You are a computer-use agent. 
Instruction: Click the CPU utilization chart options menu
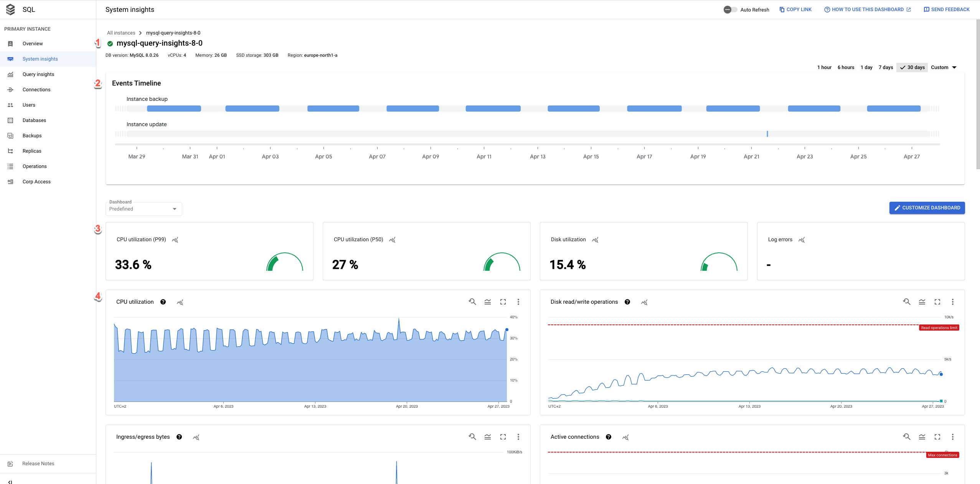[518, 302]
